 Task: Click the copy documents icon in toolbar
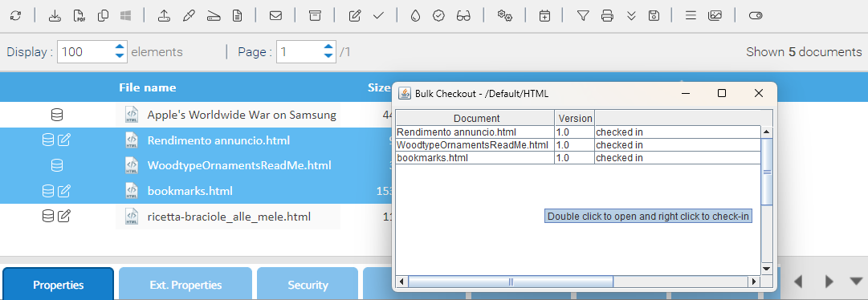pos(103,16)
